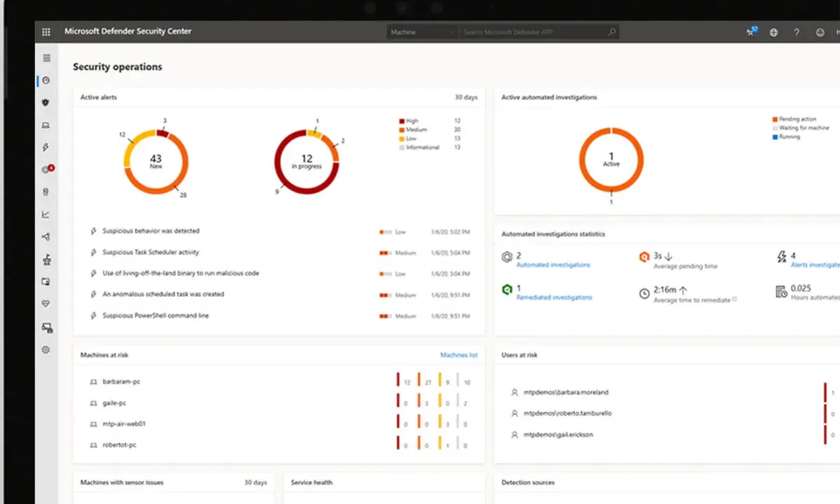Image resolution: width=840 pixels, height=504 pixels.
Task: Click the High severity legend swatch
Action: tap(402, 121)
